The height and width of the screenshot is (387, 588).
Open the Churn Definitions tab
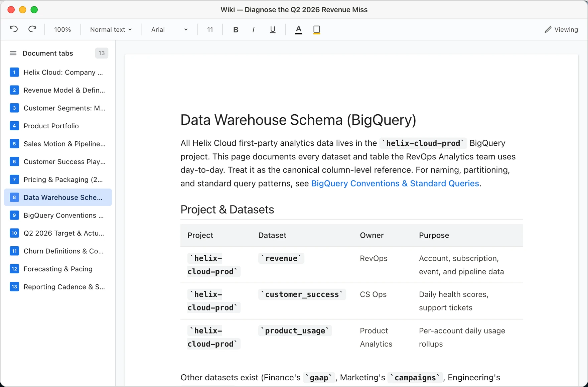pyautogui.click(x=58, y=251)
